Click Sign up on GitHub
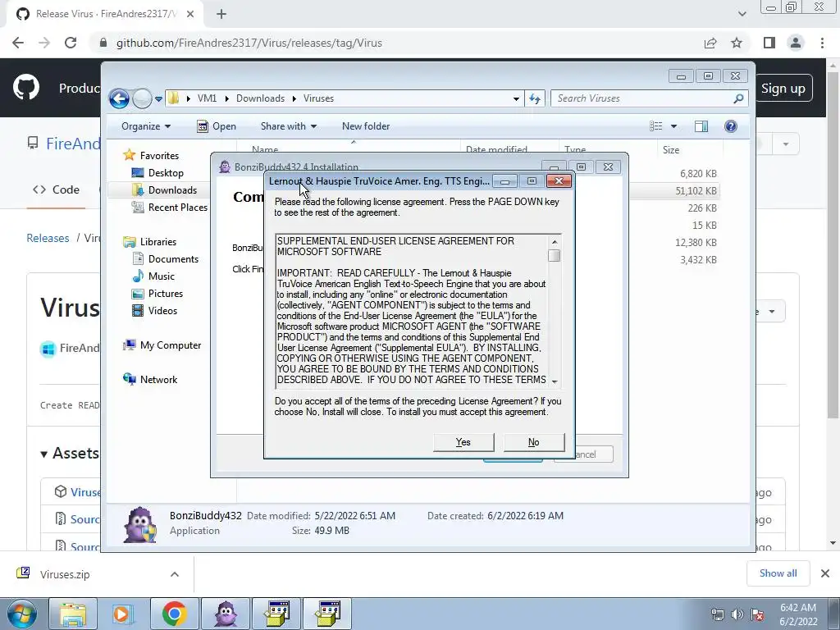This screenshot has height=630, width=840. pos(783,89)
